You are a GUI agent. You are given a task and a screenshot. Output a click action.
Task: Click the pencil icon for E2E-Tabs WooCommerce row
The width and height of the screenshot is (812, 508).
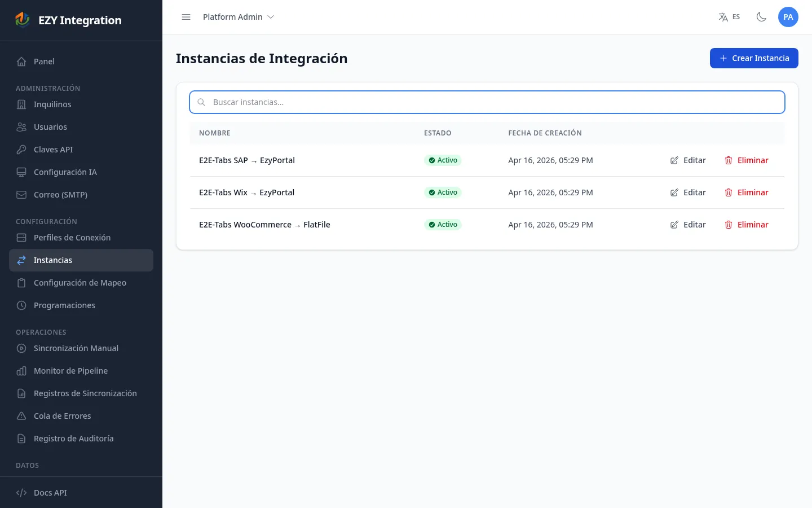coord(674,225)
